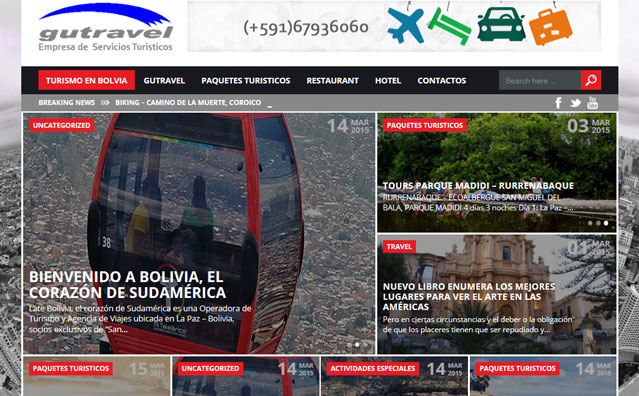
Task: Click the Gutravel logo
Action: [x=106, y=27]
